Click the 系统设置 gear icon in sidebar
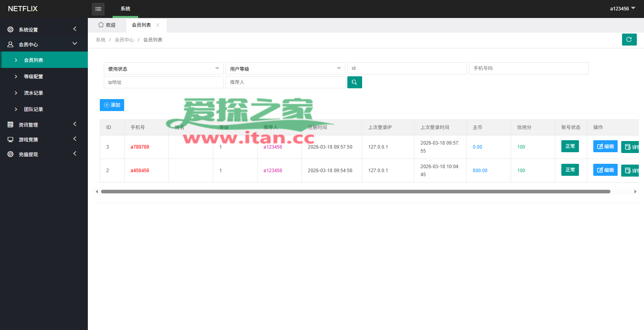This screenshot has height=330, width=644. (10, 30)
